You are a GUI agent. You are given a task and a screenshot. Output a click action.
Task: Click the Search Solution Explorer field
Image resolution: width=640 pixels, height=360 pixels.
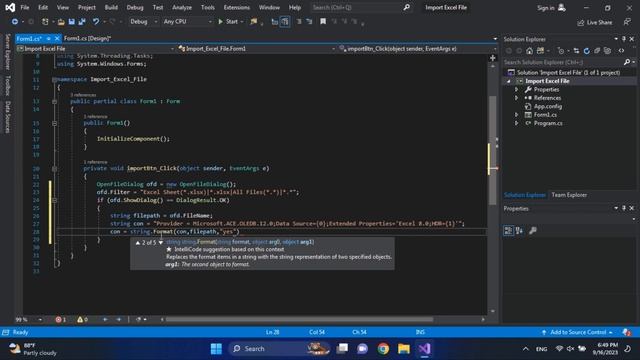pyautogui.click(x=563, y=62)
